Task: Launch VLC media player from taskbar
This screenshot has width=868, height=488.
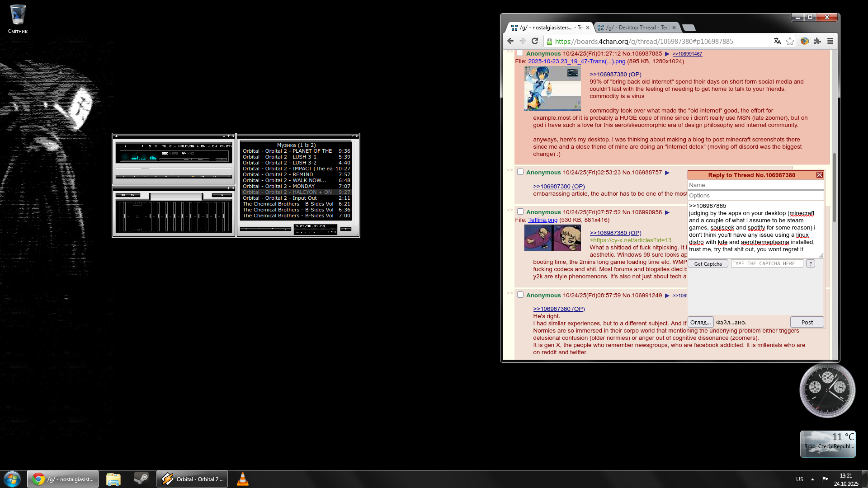Action: pyautogui.click(x=243, y=479)
